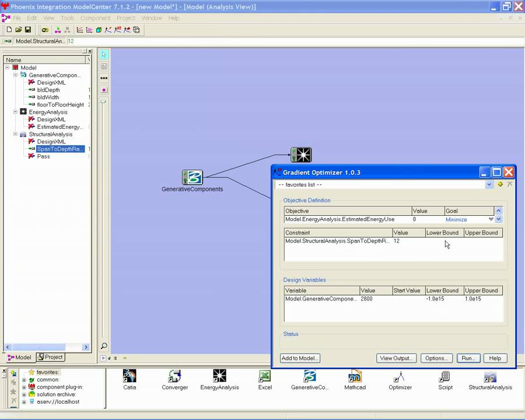525x420 pixels.
Task: Click the Run... button
Action: coord(468,358)
